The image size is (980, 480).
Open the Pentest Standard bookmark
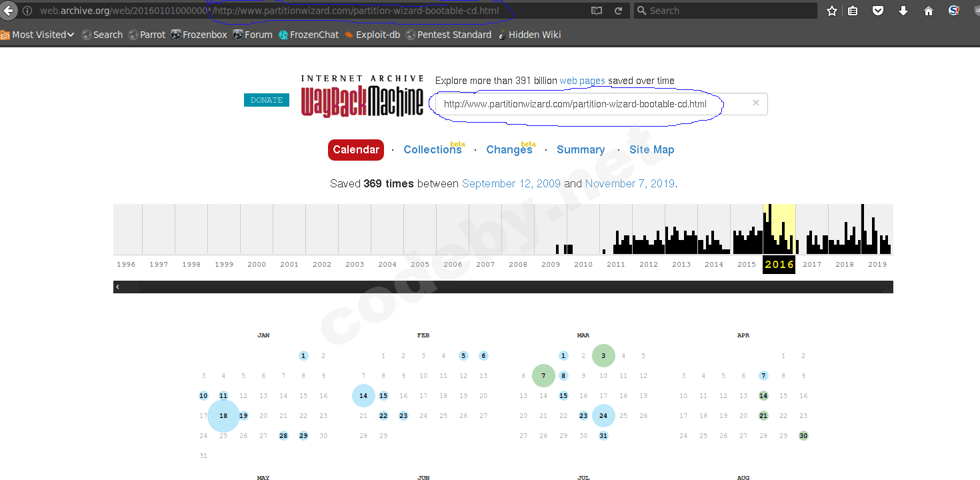448,35
